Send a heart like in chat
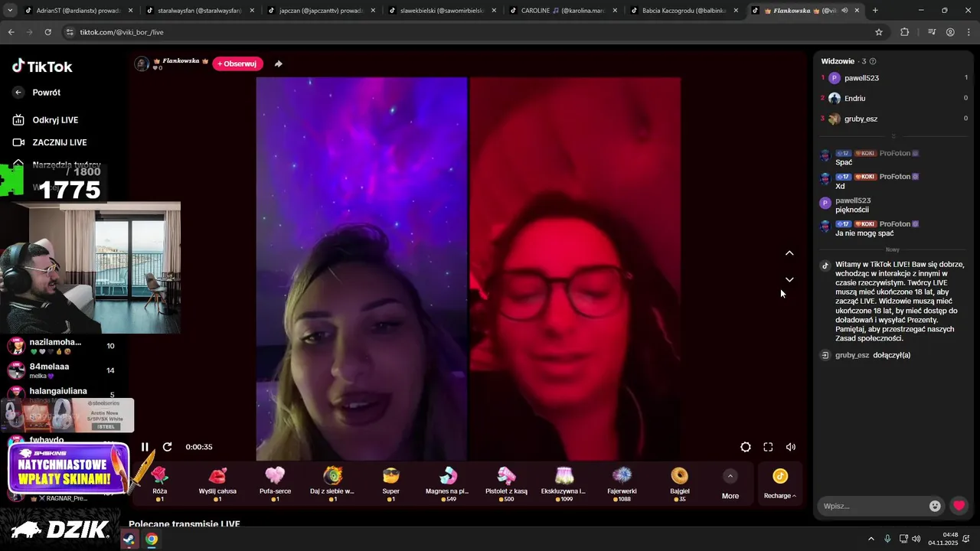The height and width of the screenshot is (551, 980). click(959, 506)
